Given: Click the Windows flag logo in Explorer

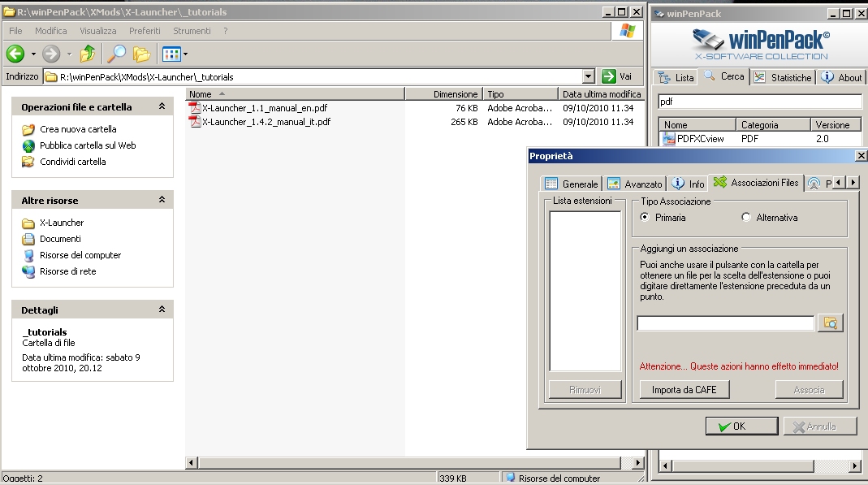Looking at the screenshot, I should click(627, 31).
